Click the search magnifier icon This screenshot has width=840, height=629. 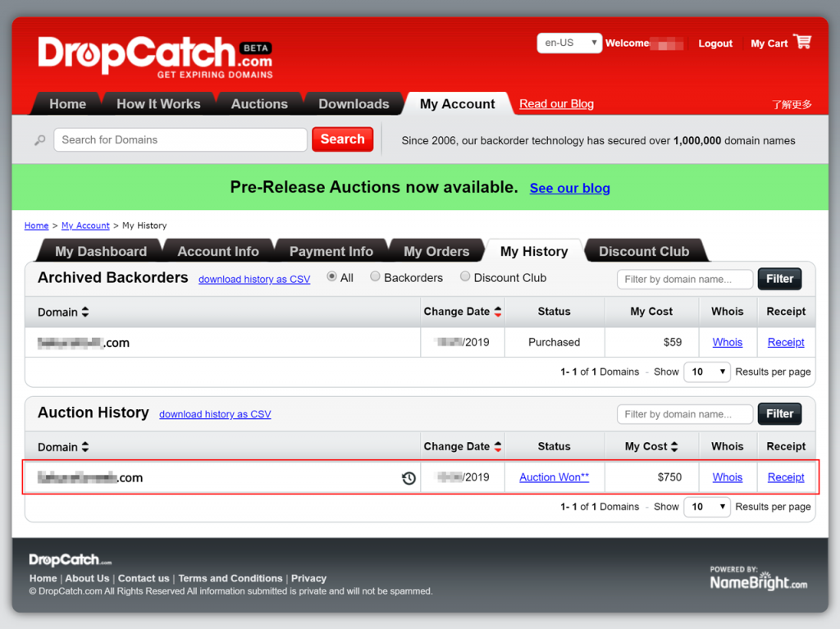pos(40,140)
